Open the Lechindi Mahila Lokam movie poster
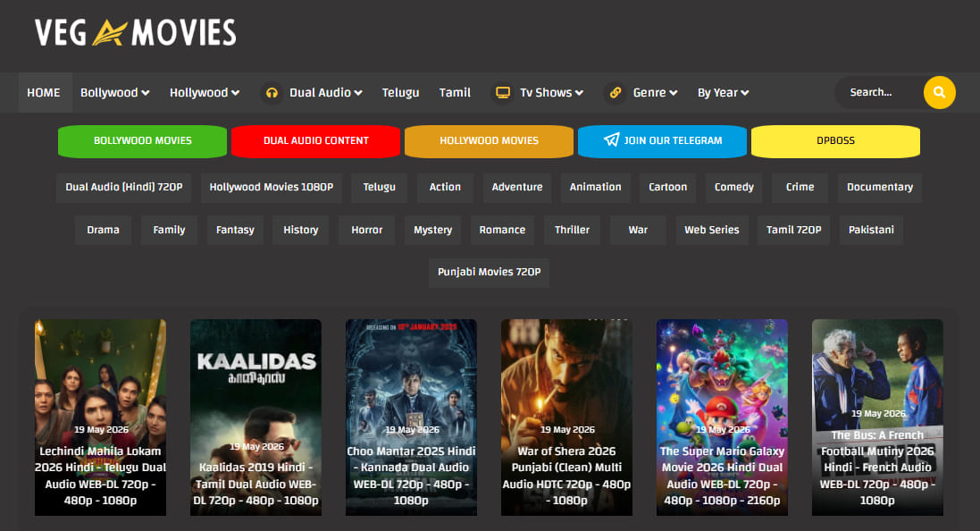The width and height of the screenshot is (980, 531). 101,417
